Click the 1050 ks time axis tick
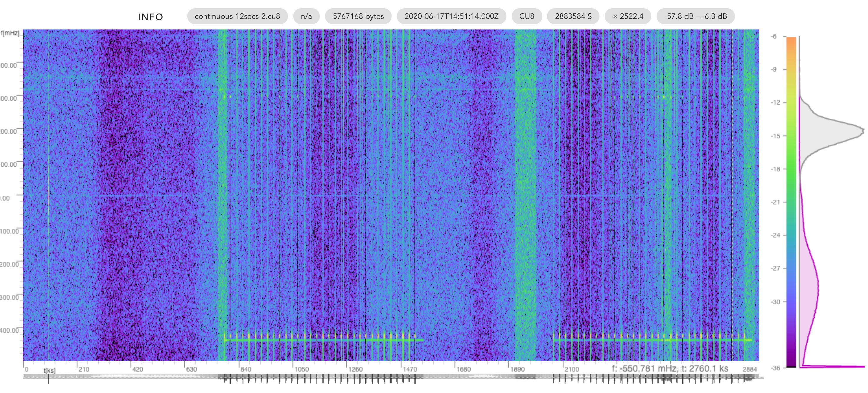 tap(301, 369)
